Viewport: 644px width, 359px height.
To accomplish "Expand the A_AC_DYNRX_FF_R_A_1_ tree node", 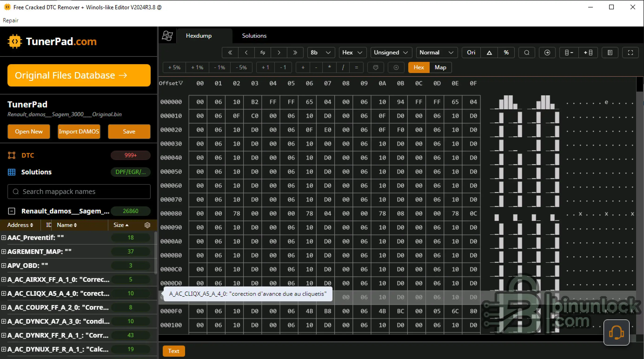I will point(4,335).
